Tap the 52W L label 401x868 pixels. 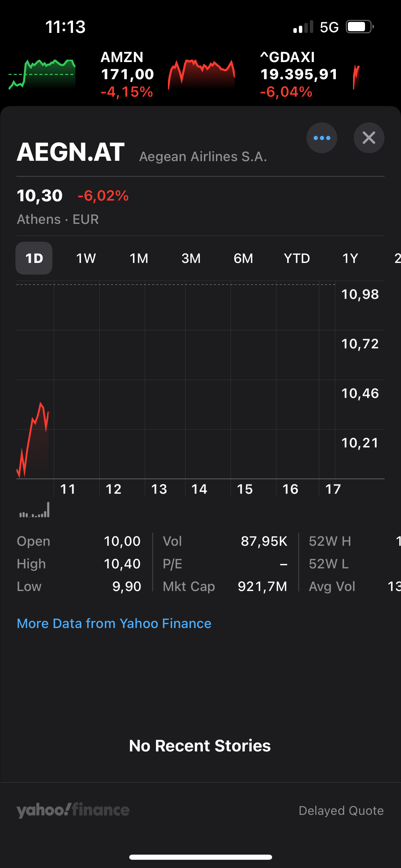pyautogui.click(x=329, y=564)
